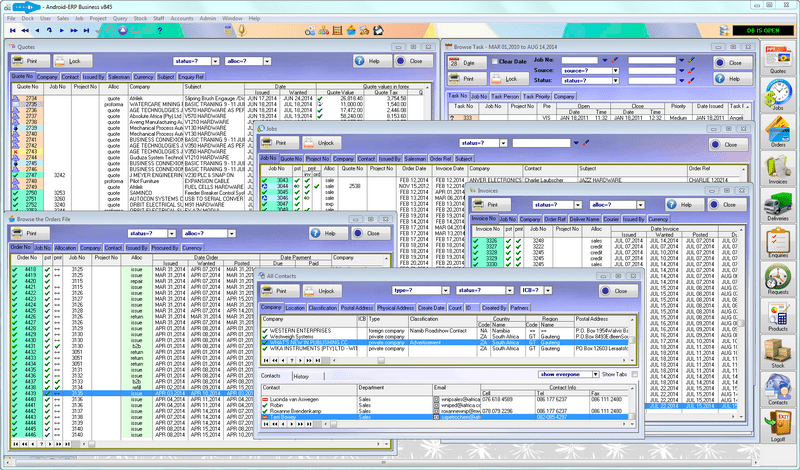Select the Task Person tab
This screenshot has width=800, height=470.
click(503, 97)
